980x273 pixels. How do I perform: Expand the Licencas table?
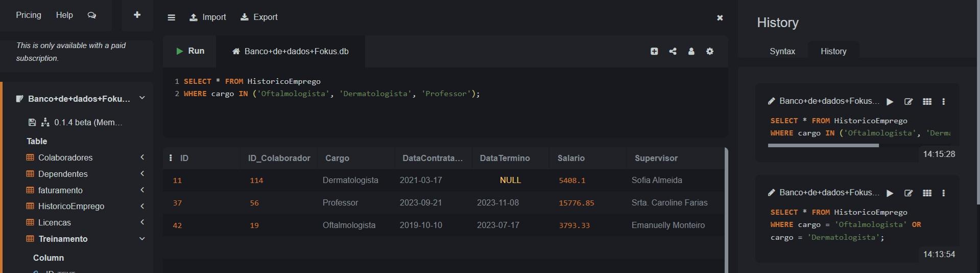(142, 222)
